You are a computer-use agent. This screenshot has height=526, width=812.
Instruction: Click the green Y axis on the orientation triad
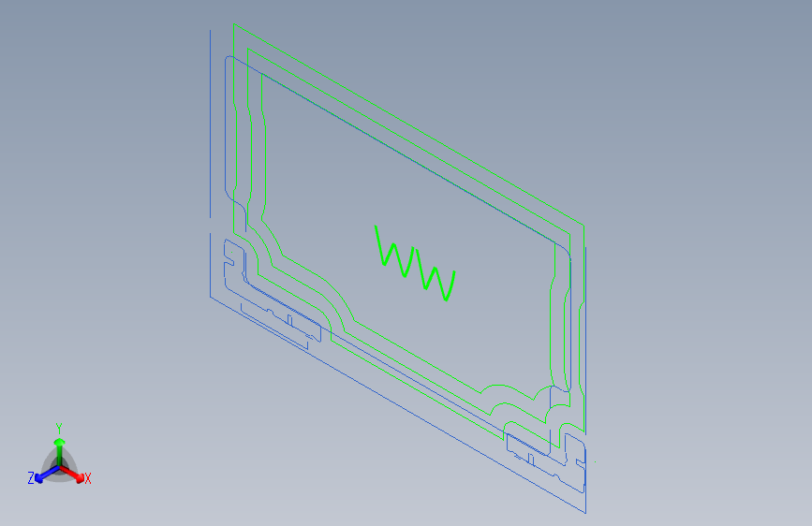[60, 452]
